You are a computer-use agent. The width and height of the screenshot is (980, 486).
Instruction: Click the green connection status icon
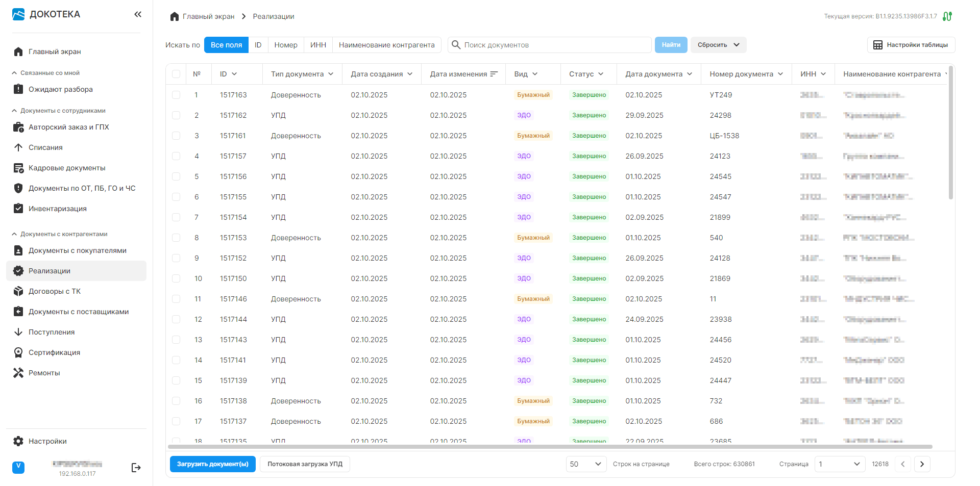(x=947, y=16)
